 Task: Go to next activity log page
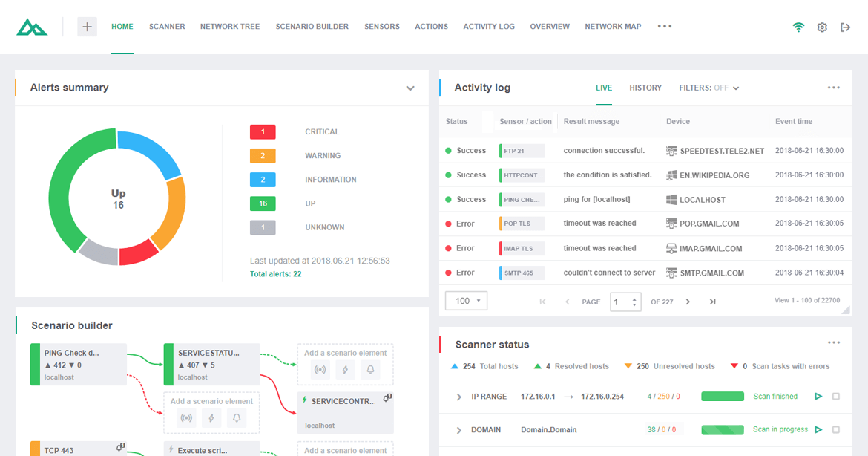[x=688, y=302]
